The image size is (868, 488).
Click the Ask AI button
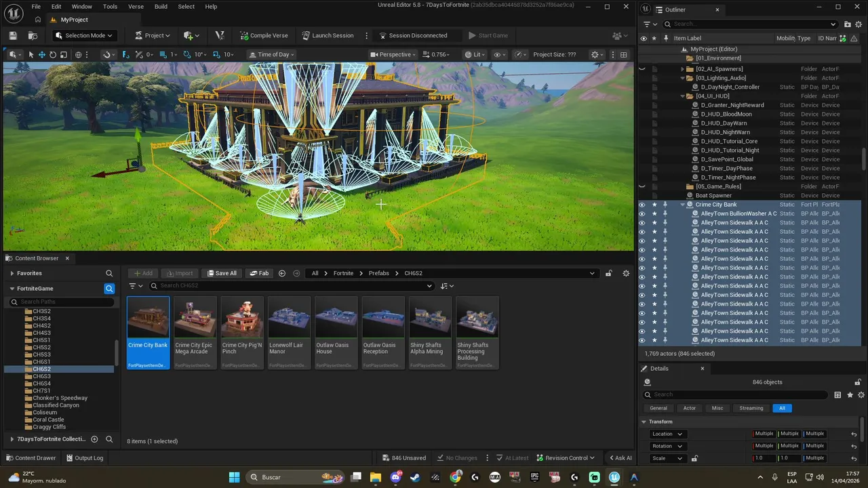click(620, 458)
